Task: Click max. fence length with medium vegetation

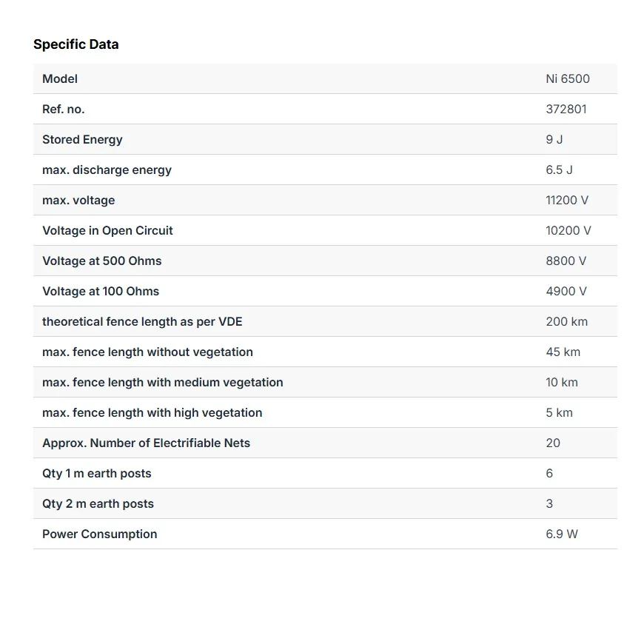Action: tap(163, 383)
